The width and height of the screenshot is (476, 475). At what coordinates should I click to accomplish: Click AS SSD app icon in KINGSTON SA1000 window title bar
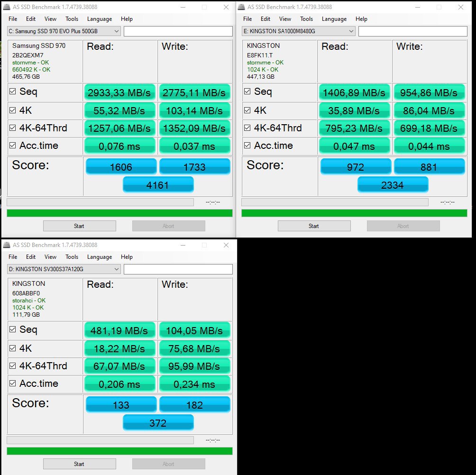(x=241, y=7)
